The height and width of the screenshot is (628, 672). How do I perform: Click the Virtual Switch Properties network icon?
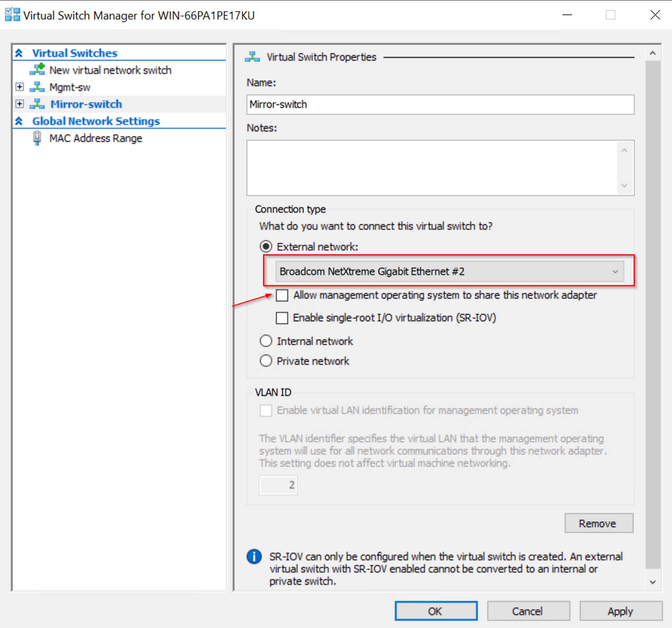point(252,56)
